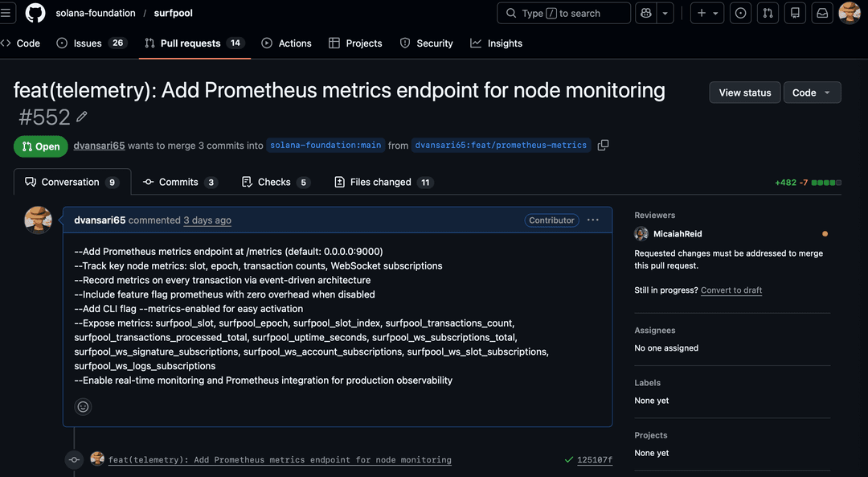The width and height of the screenshot is (868, 477).
Task: Open the GitHub homepage logo
Action: point(35,13)
